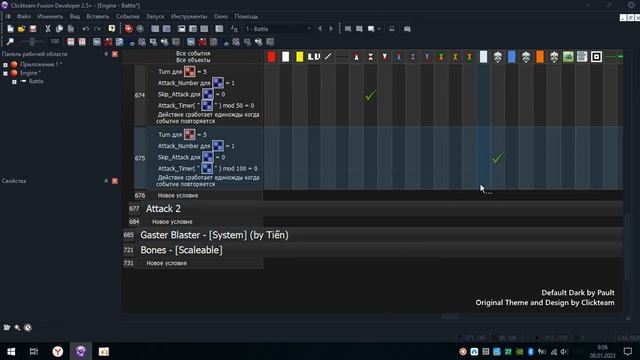Go to previous frame arrow

320,29
